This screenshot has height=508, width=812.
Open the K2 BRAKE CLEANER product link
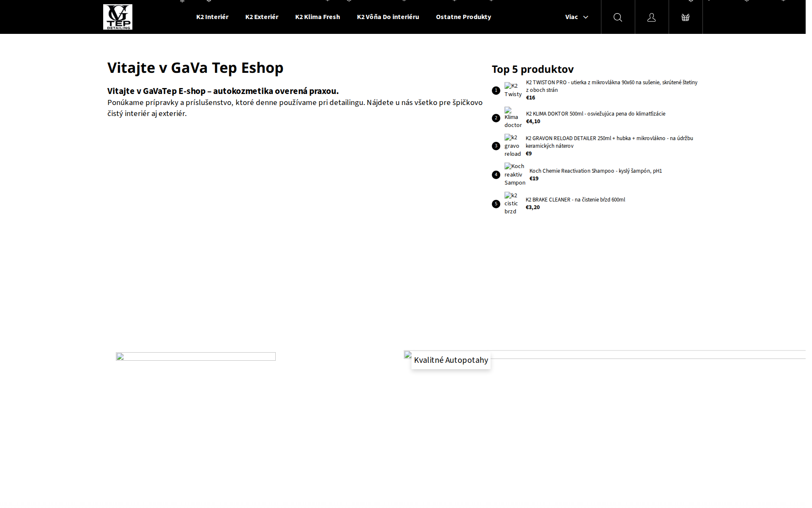tap(575, 199)
